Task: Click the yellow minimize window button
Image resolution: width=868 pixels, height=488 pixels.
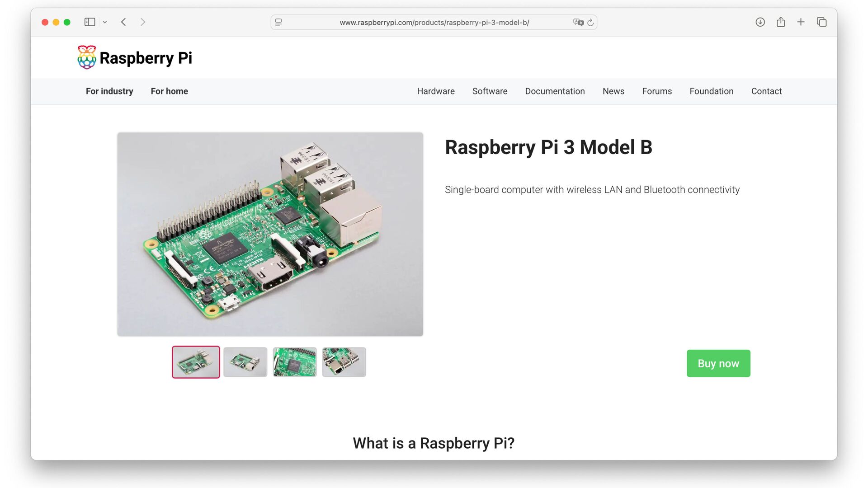Action: 56,22
